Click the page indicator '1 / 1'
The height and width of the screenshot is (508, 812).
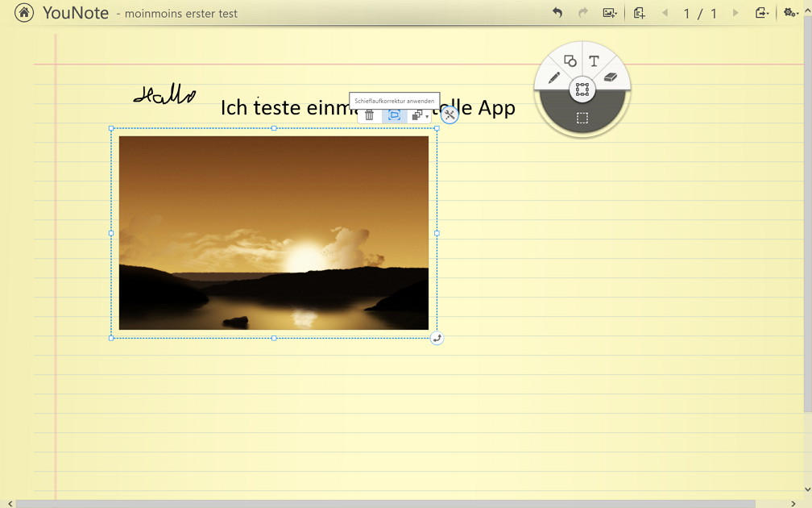(x=700, y=14)
